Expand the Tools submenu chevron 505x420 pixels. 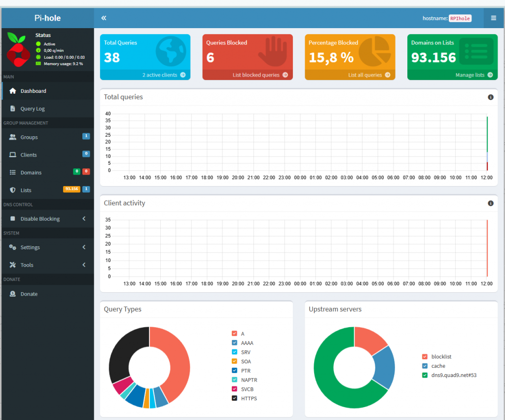[84, 265]
